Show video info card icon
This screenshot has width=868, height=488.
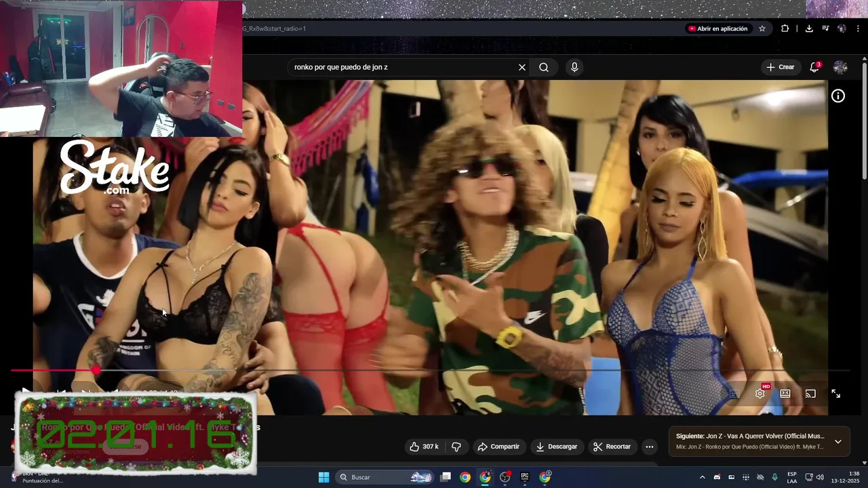[x=838, y=96]
